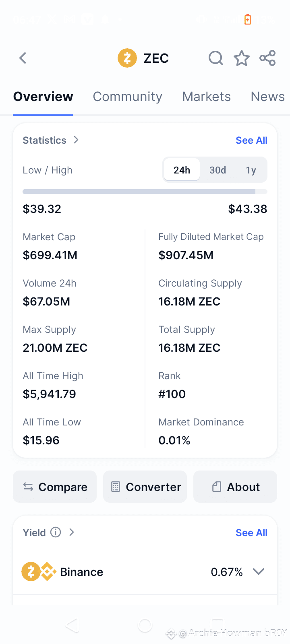Share ZEC page via share icon
Screen dimensions: 290x644
pyautogui.click(x=267, y=58)
